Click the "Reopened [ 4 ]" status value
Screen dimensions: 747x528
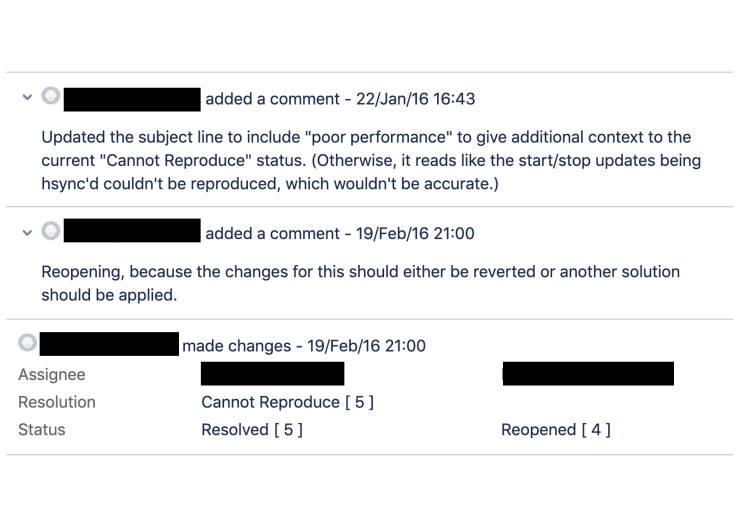coord(555,430)
